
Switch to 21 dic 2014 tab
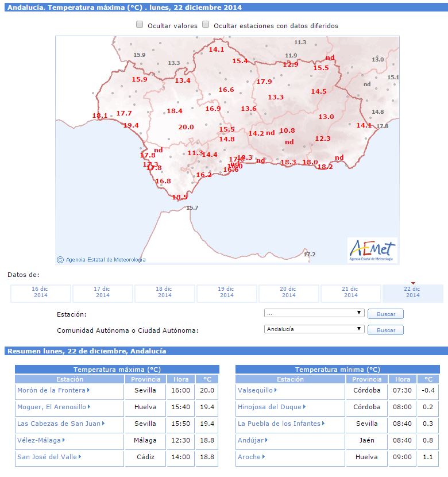tap(351, 293)
